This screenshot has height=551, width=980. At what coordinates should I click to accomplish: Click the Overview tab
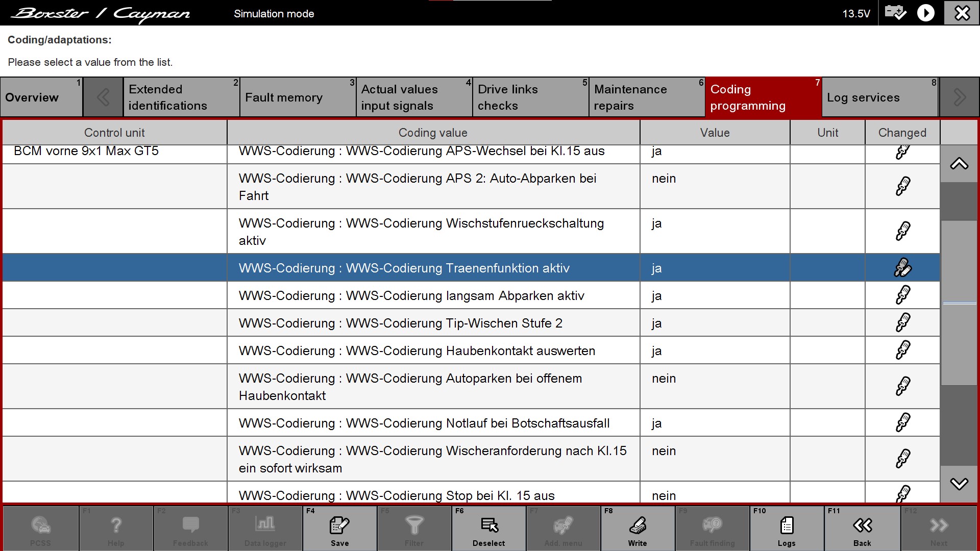tap(41, 97)
